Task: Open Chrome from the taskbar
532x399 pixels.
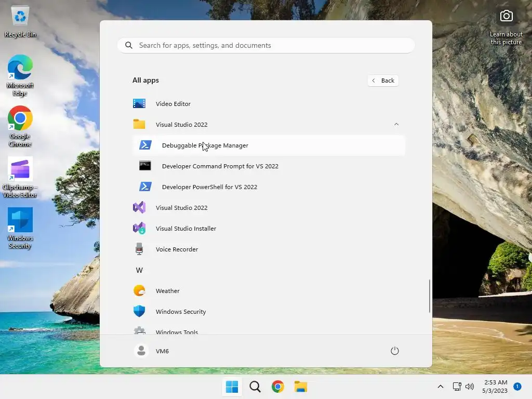Action: pos(277,387)
